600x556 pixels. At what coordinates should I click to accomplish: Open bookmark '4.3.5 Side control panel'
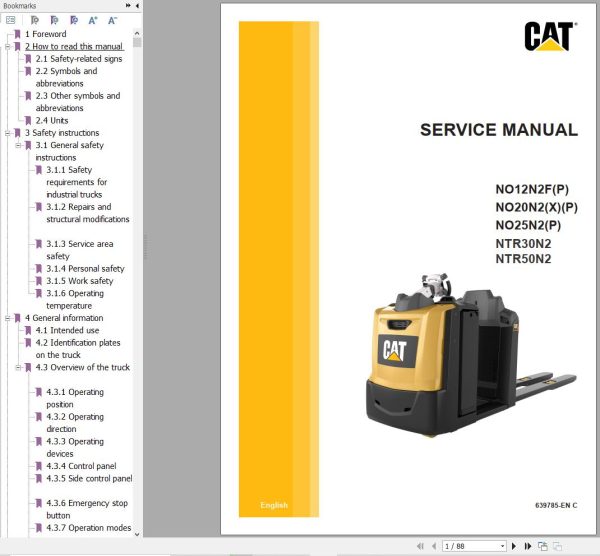coord(89,478)
